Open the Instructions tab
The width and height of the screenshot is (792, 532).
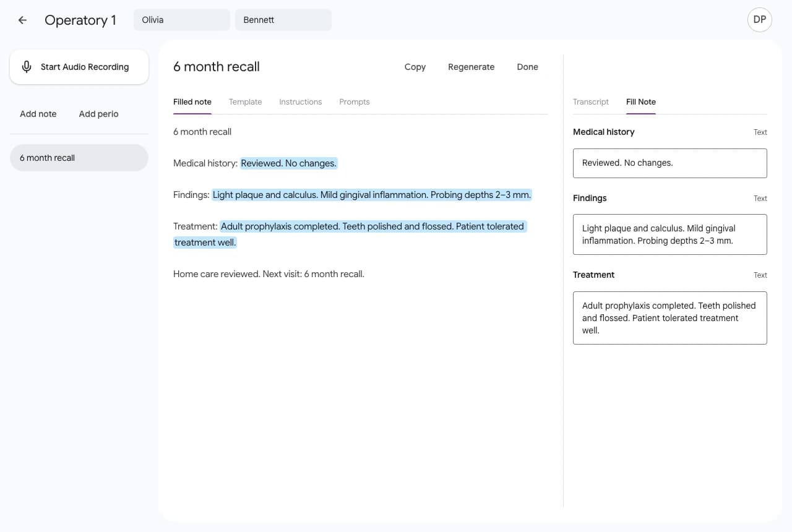tap(301, 102)
